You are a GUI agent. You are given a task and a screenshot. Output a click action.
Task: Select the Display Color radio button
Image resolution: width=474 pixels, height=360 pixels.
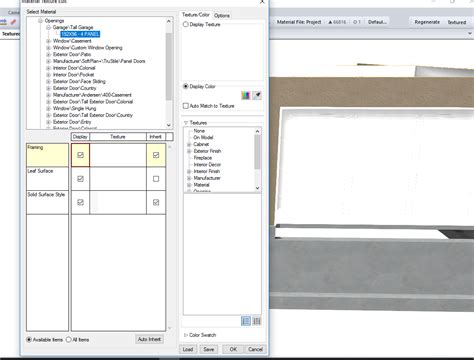click(186, 86)
